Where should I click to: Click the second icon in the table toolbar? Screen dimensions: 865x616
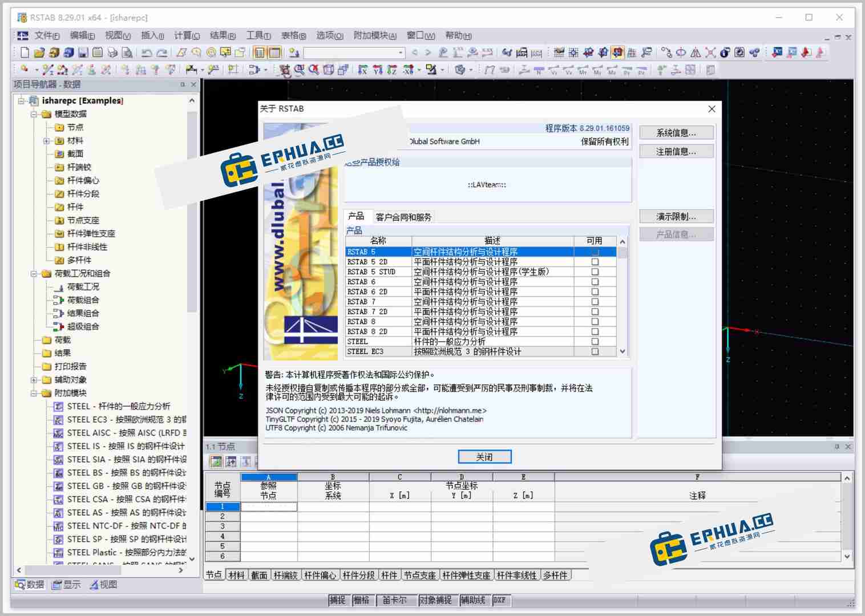(231, 461)
